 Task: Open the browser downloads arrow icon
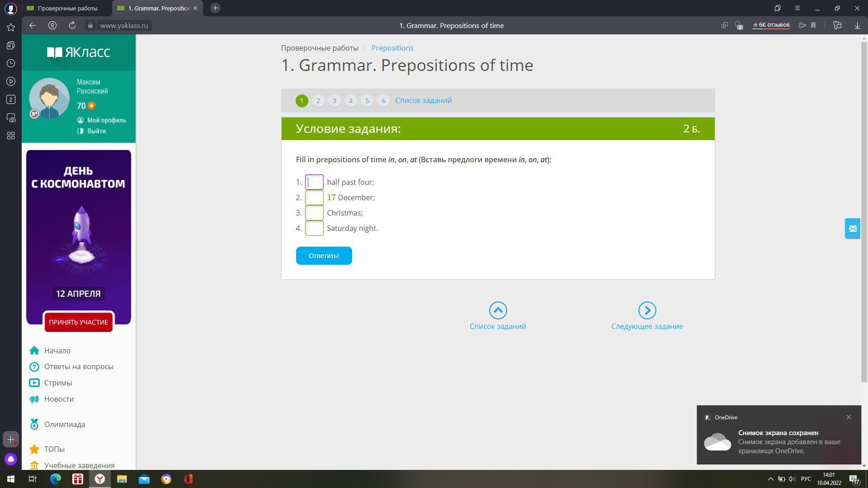857,25
